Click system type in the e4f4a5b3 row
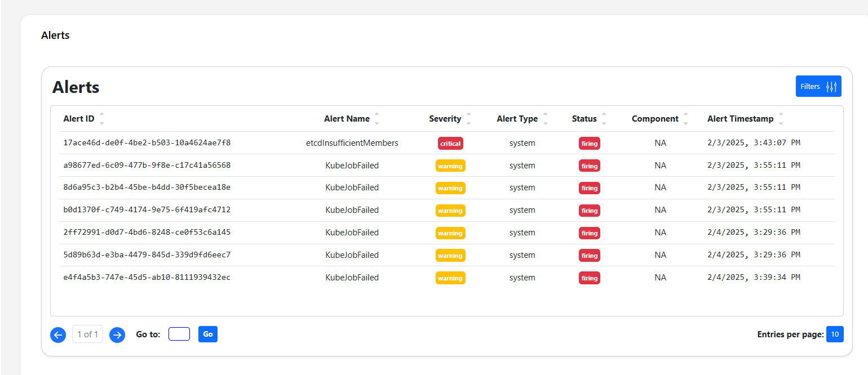 [522, 278]
